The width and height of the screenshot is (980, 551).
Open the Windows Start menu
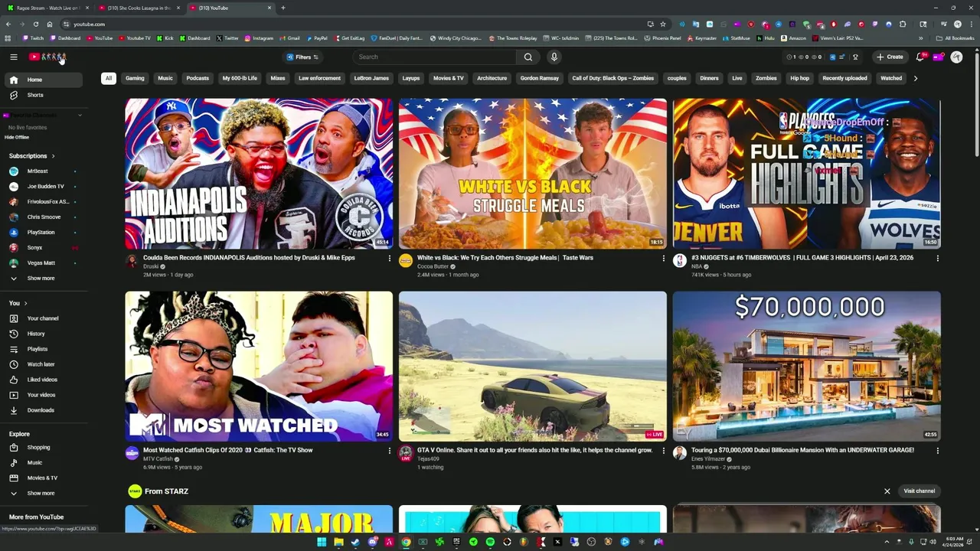[322, 542]
